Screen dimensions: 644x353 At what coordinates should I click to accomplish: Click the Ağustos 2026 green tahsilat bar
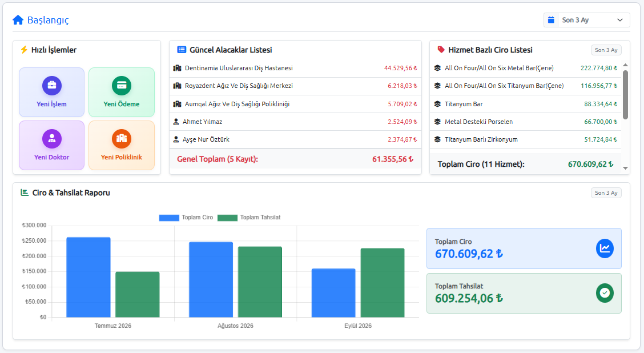pos(260,282)
